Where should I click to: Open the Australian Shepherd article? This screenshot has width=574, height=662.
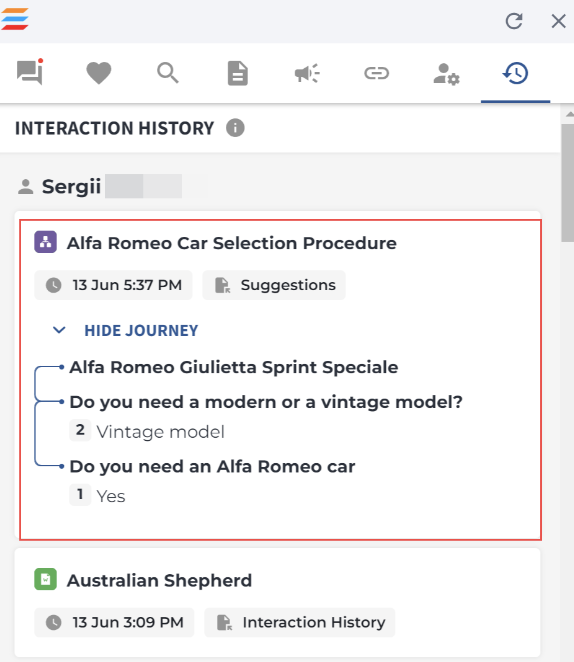coord(160,581)
